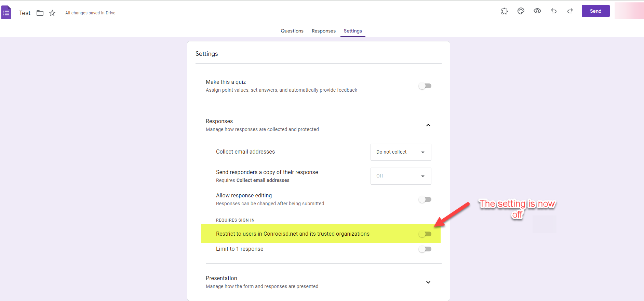Switch to the Questions tab
Image resolution: width=644 pixels, height=301 pixels.
point(292,31)
